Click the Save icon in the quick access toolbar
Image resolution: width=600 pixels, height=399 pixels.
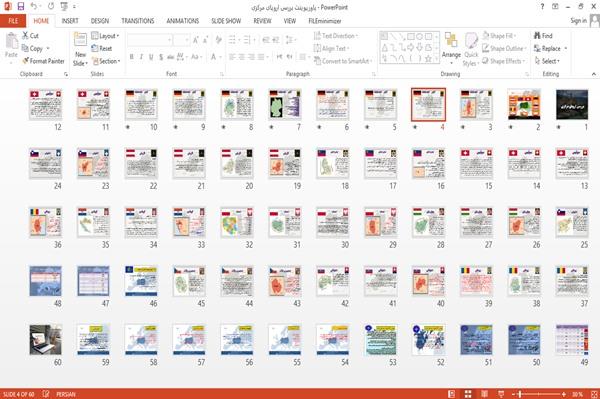pyautogui.click(x=21, y=7)
